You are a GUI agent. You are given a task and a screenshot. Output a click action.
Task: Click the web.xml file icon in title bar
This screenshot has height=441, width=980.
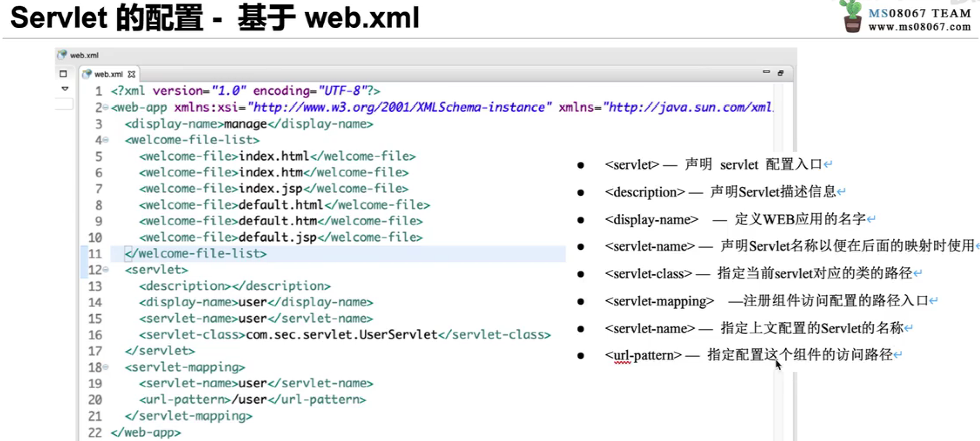[x=62, y=54]
